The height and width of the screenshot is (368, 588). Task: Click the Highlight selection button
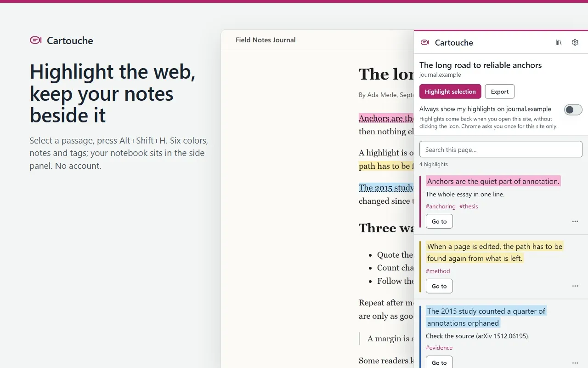tap(450, 92)
